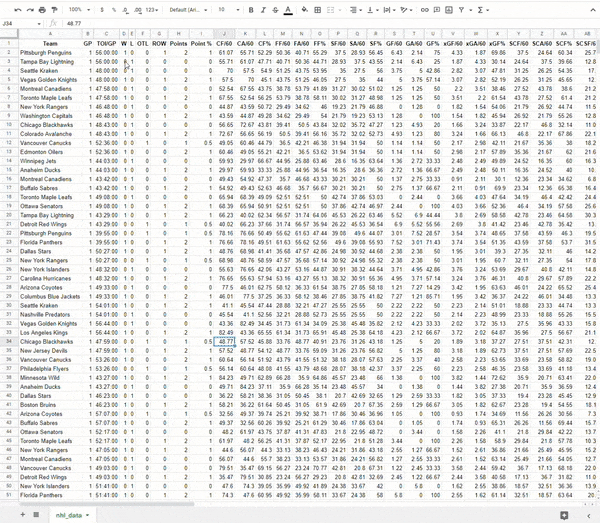Open the functions sigma menu
This screenshot has width=600, height=523.
click(x=483, y=10)
